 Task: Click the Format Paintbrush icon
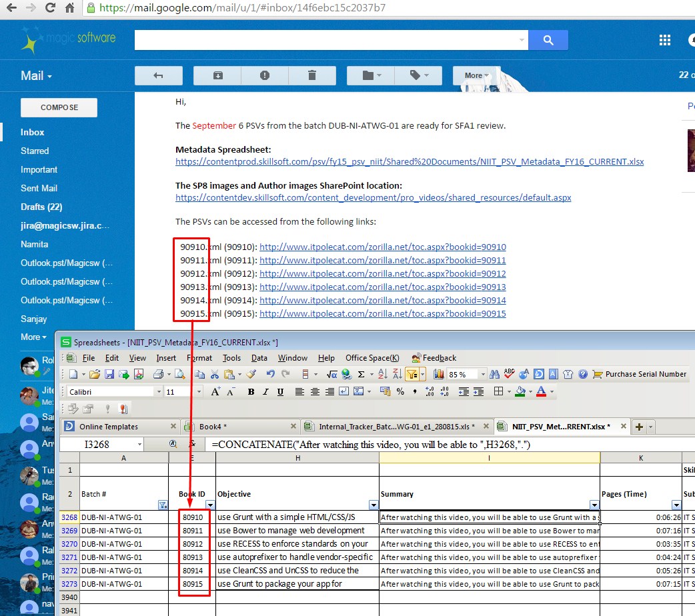(x=251, y=375)
